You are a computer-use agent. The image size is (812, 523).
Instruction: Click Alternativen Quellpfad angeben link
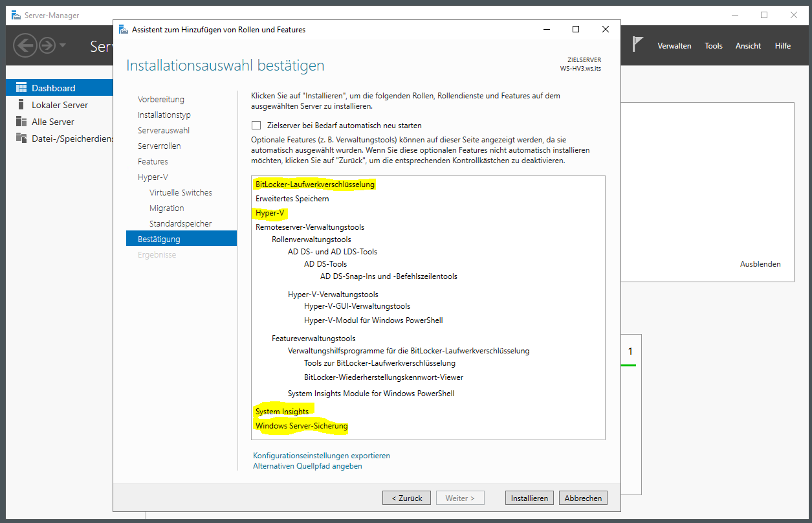pyautogui.click(x=307, y=466)
